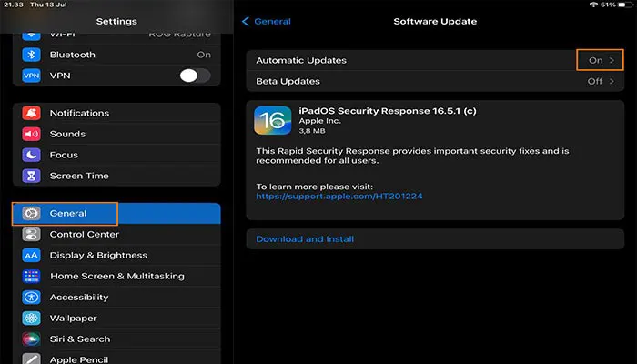Select Display & Brightness in sidebar
637x364 pixels.
[98, 256]
